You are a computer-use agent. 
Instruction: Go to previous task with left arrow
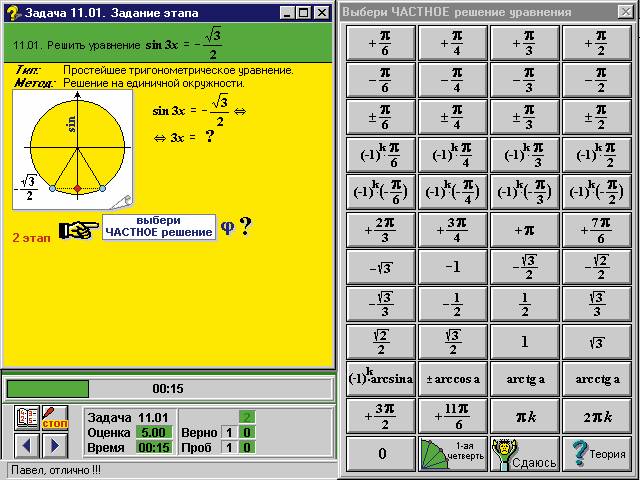coord(28,444)
